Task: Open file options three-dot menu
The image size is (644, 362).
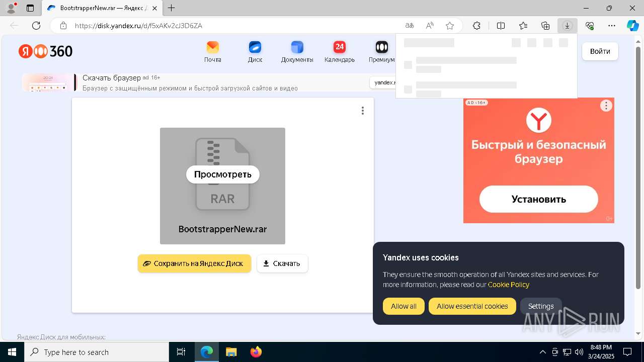Action: tap(363, 111)
